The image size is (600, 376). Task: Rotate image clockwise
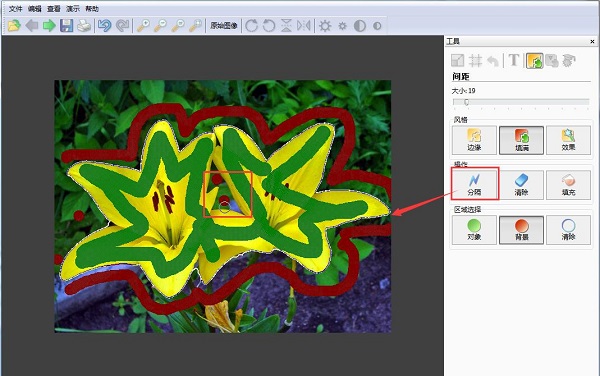(251, 26)
